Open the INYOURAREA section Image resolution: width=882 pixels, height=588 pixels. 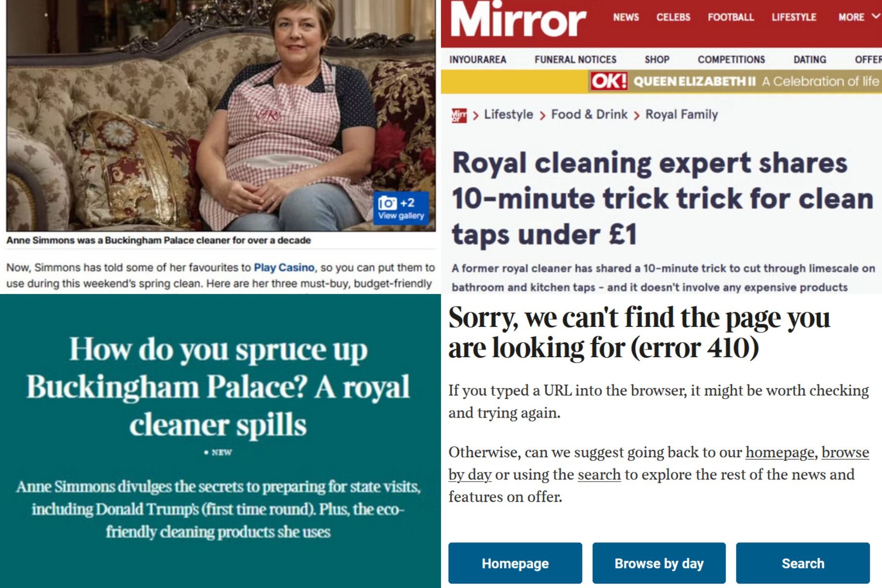(478, 60)
